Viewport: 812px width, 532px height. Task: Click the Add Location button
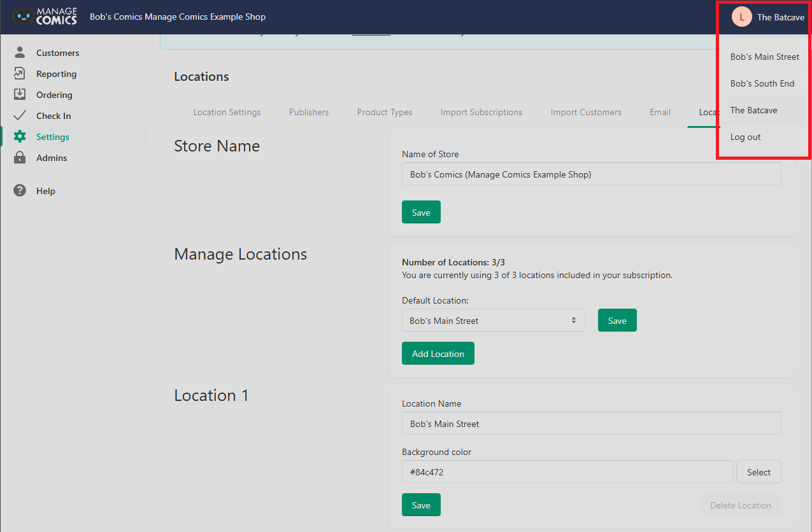[438, 354]
